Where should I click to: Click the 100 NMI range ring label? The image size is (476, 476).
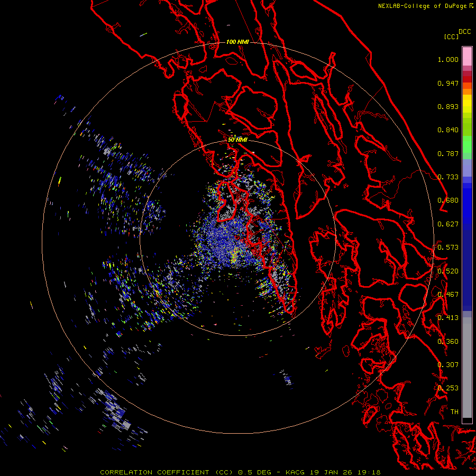(237, 42)
